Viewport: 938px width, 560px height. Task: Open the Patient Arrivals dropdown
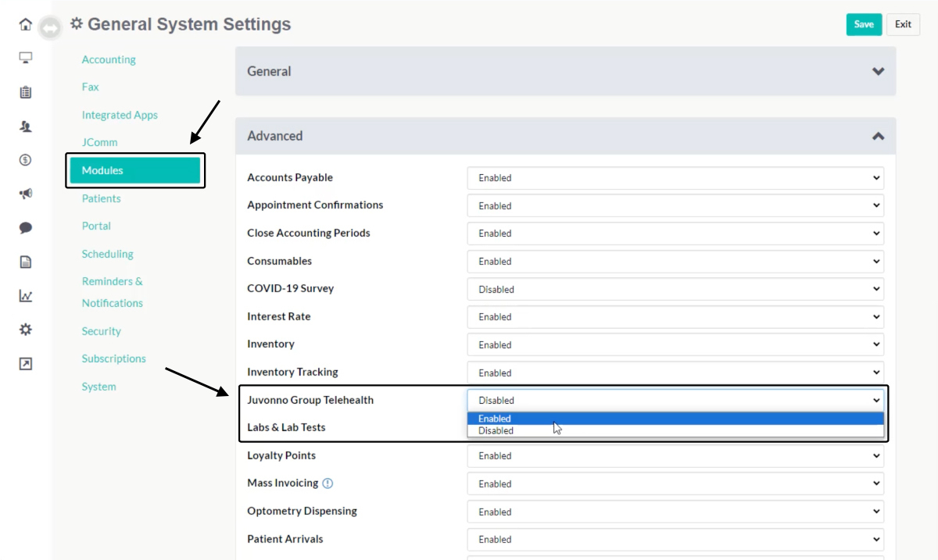(x=675, y=539)
